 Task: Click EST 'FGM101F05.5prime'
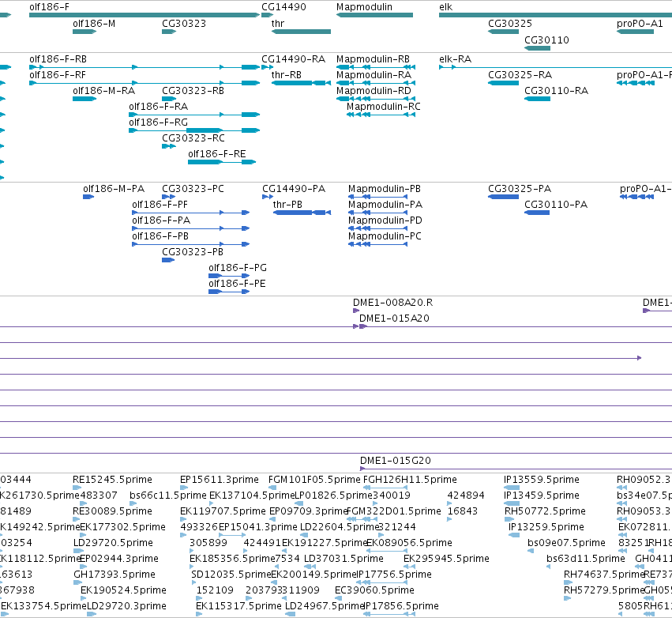point(314,480)
